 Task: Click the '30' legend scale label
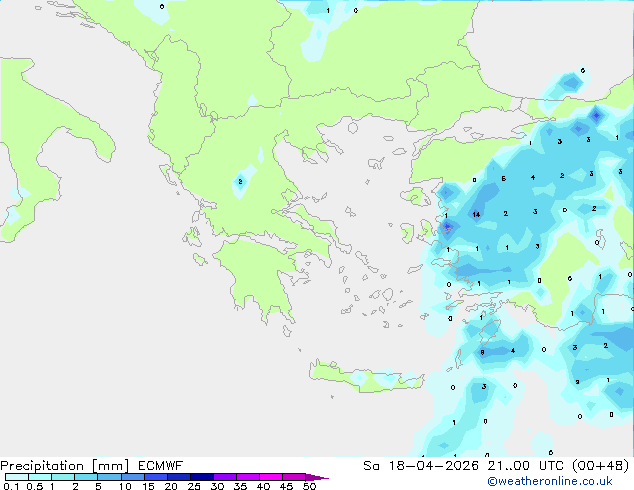click(217, 486)
